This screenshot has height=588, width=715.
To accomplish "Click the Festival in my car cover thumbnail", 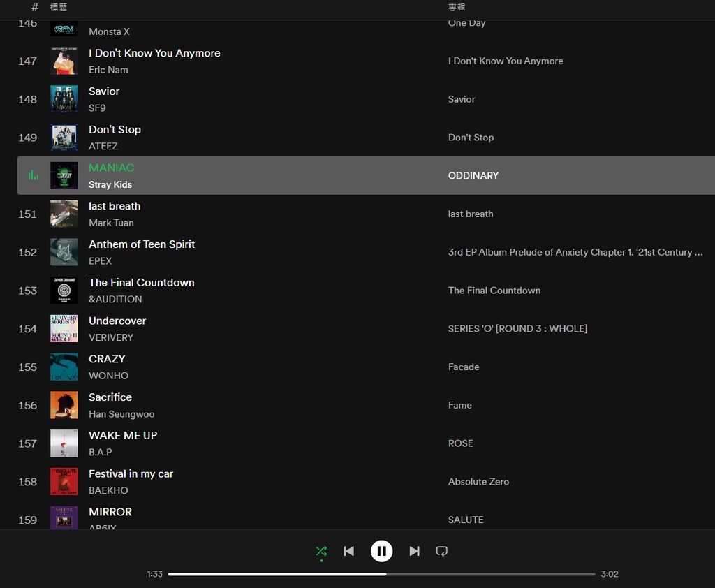I will (64, 482).
